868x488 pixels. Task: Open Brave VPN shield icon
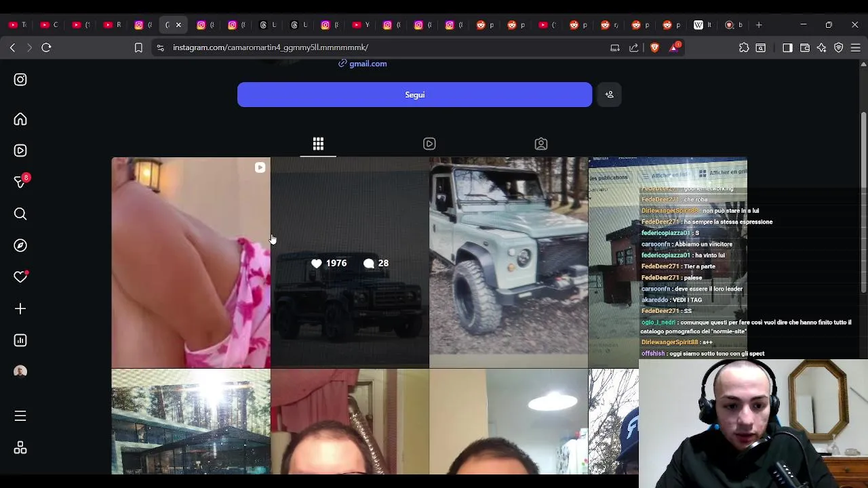(x=839, y=47)
